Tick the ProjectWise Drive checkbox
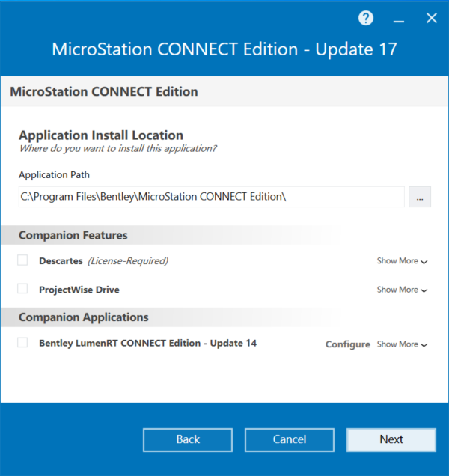Viewport: 449px width, 476px height. coord(22,289)
